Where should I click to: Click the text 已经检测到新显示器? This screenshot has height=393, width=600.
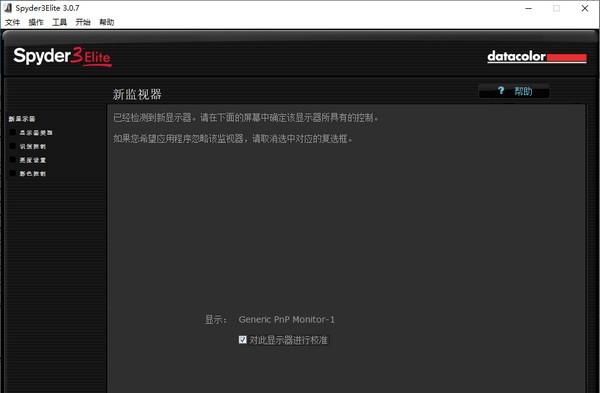152,117
